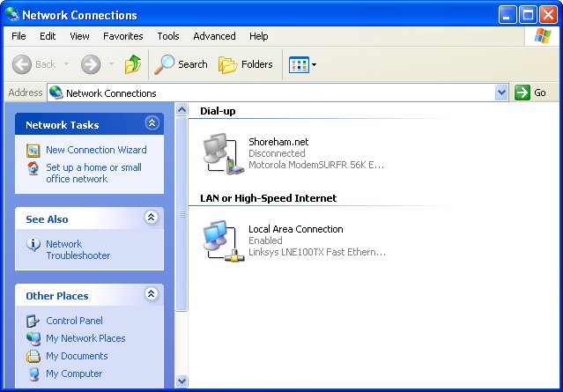Open the Favorites menu

(x=122, y=36)
